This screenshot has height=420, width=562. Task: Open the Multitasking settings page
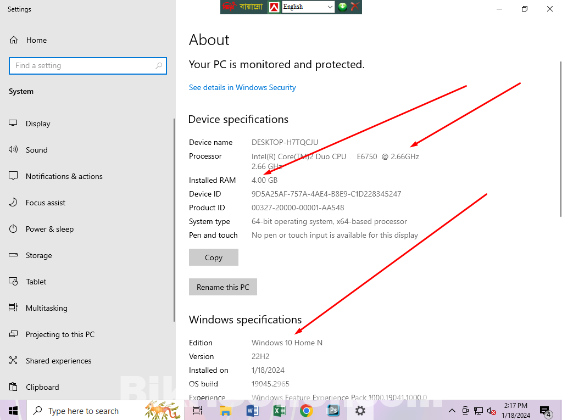[x=38, y=308]
